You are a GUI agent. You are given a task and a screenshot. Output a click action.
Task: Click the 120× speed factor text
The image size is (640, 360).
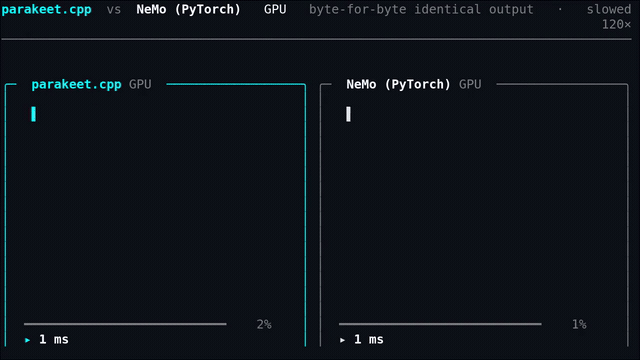click(616, 25)
